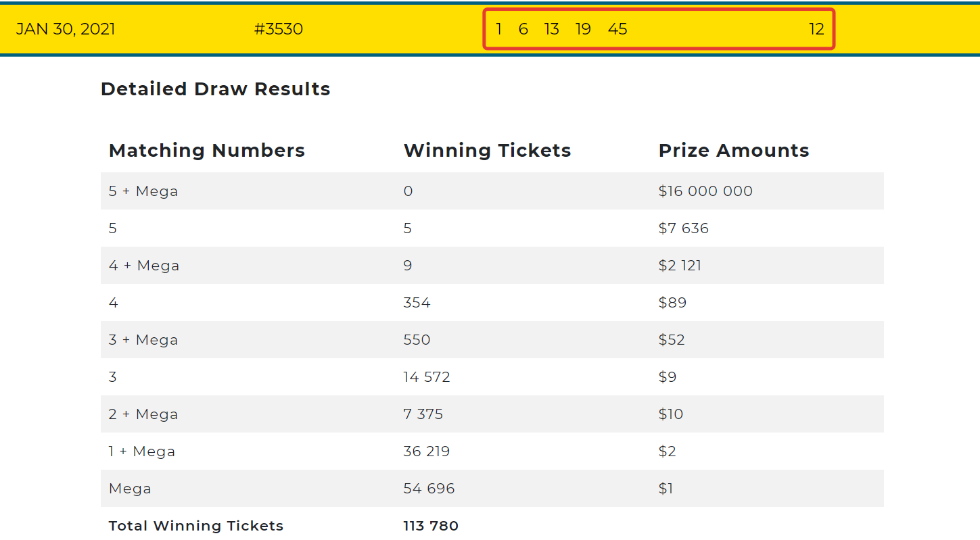This screenshot has height=540, width=980.
Task: Click winning number 45 in highlighted row
Action: pyautogui.click(x=617, y=29)
